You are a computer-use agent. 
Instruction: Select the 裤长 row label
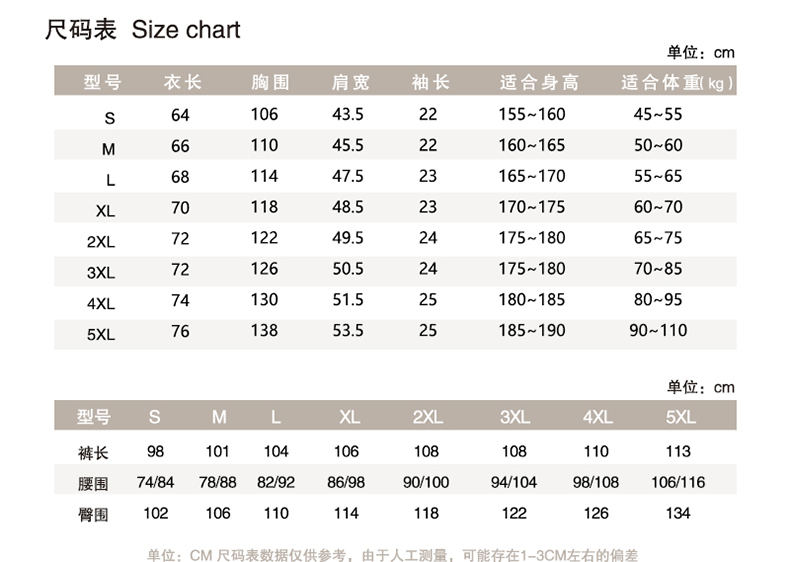(x=93, y=452)
